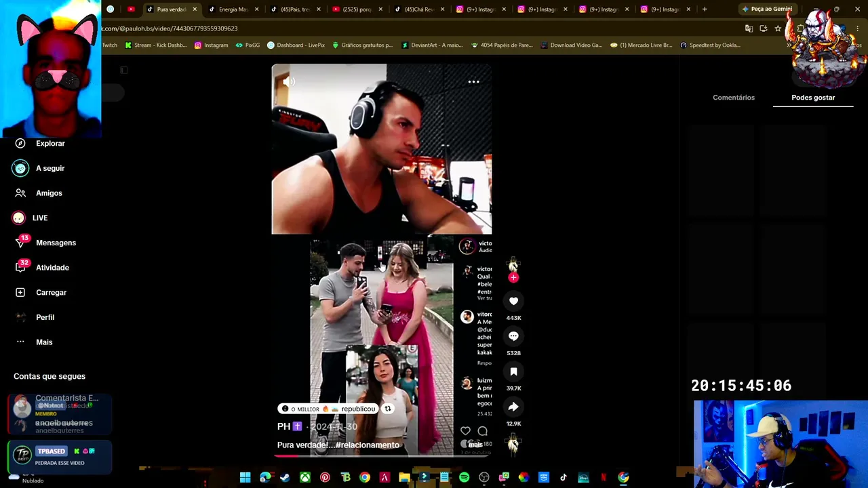The height and width of the screenshot is (488, 868).
Task: Seek on the video progress bar
Action: 382,455
